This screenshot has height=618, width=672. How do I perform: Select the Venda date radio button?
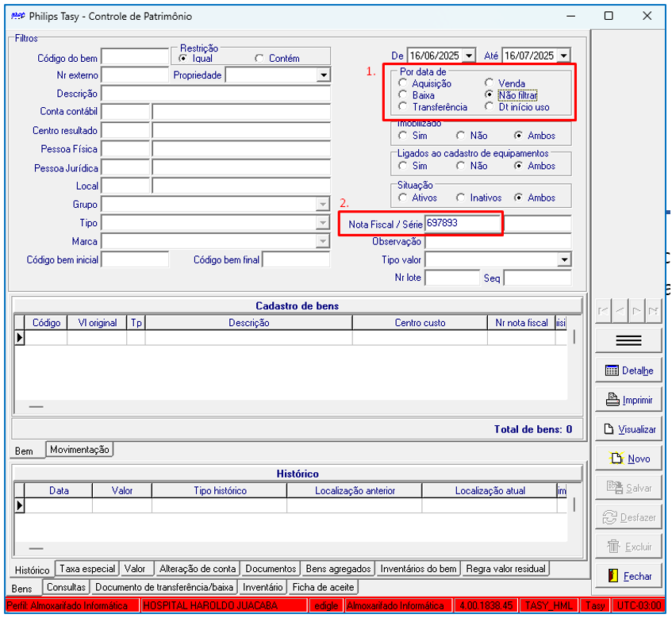point(489,83)
